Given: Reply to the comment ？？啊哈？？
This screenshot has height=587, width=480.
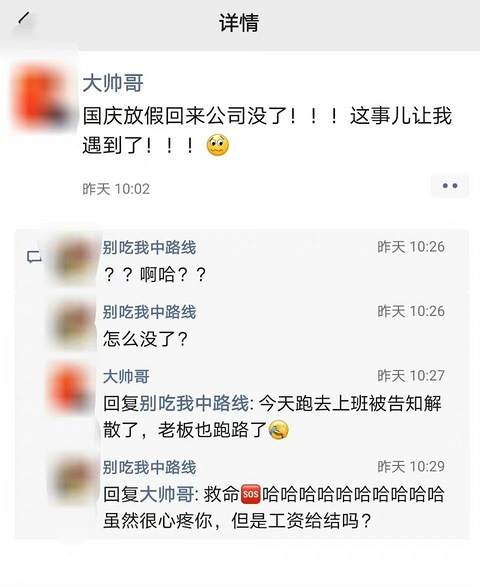Looking at the screenshot, I should 155,275.
